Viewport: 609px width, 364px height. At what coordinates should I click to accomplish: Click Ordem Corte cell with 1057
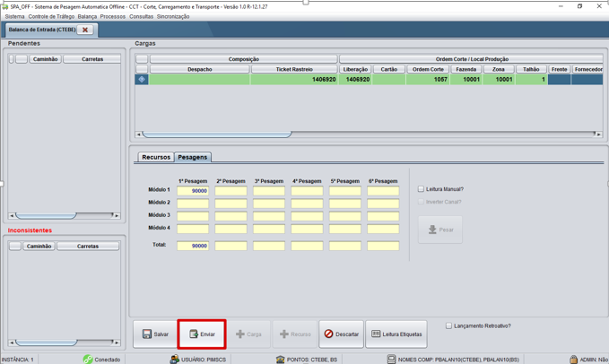pos(428,79)
